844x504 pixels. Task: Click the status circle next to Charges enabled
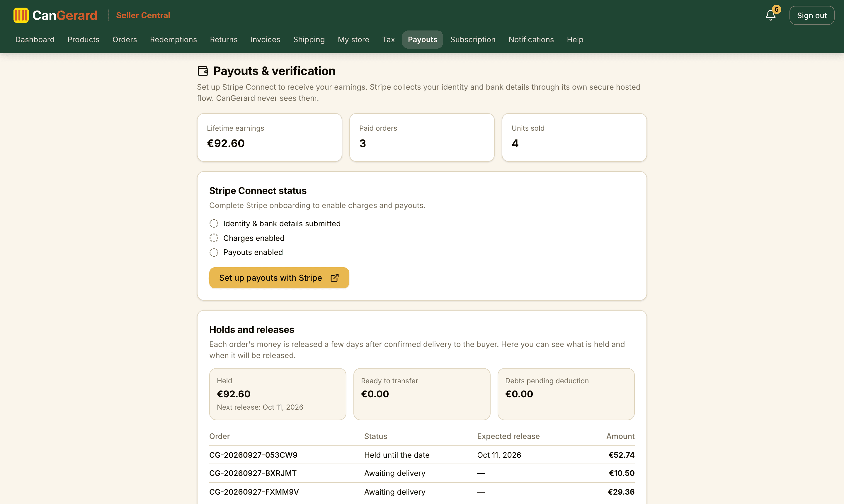(x=214, y=238)
